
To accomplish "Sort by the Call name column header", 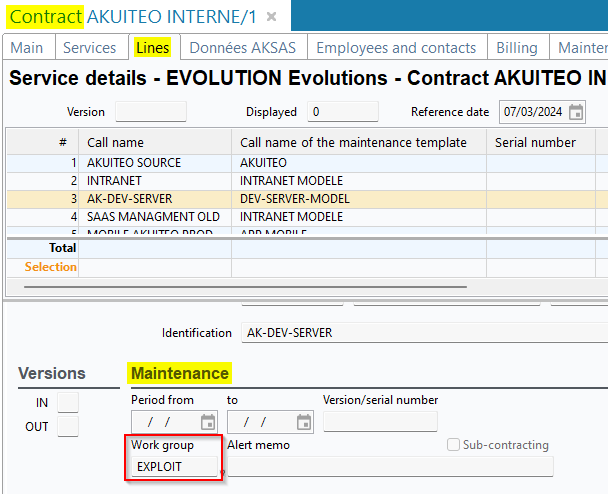I will [115, 142].
